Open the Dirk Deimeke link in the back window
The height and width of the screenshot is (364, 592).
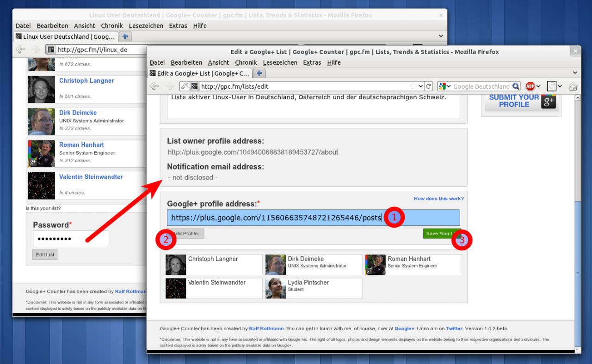point(78,113)
